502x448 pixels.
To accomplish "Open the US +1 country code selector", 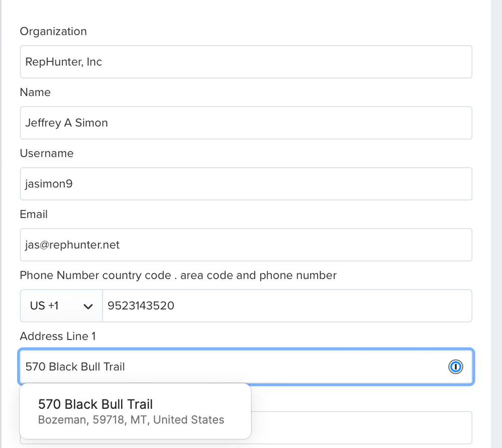I will click(x=61, y=306).
